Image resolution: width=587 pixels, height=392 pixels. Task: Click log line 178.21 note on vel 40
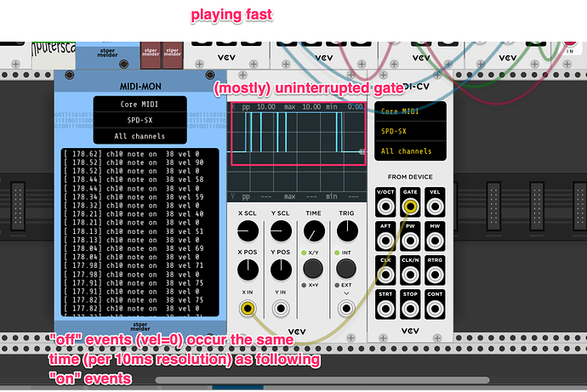click(x=134, y=214)
